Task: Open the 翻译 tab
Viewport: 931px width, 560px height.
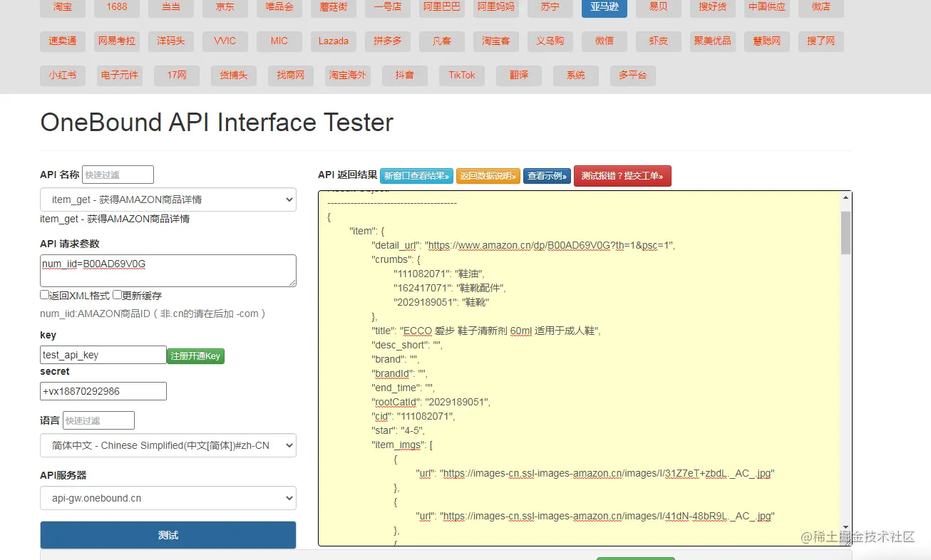Action: click(519, 76)
